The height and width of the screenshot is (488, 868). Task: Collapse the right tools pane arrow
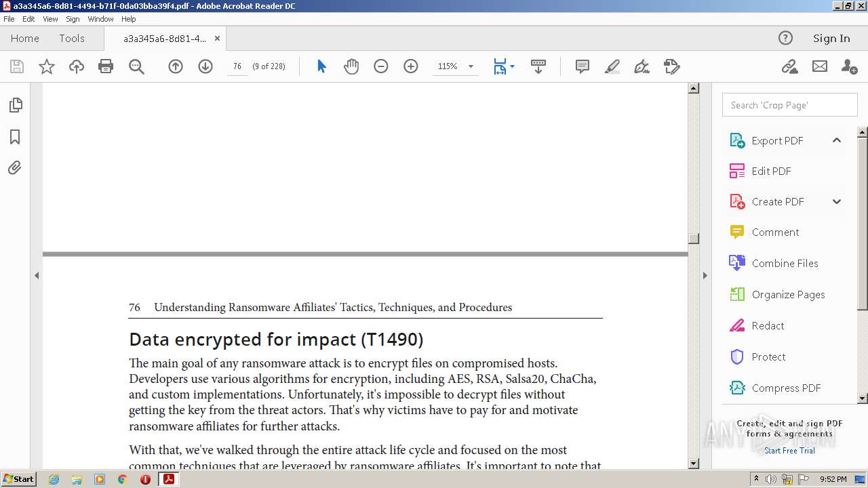[x=705, y=275]
